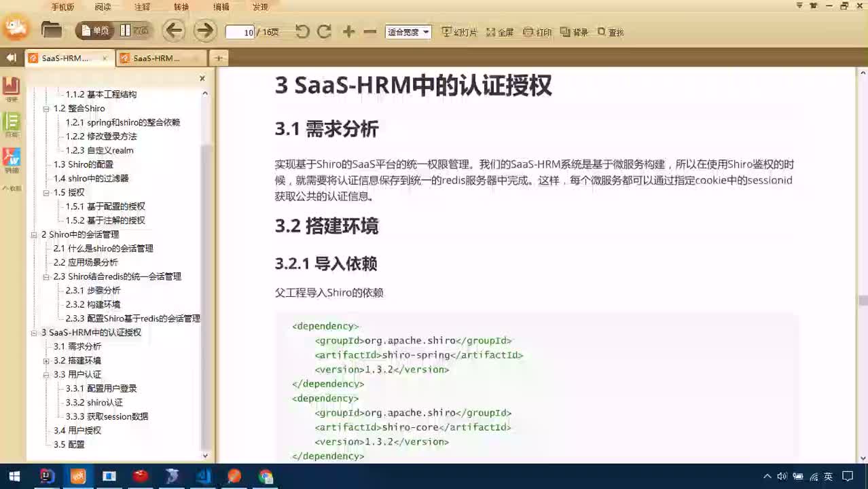Close the outline panel with X

coord(202,79)
